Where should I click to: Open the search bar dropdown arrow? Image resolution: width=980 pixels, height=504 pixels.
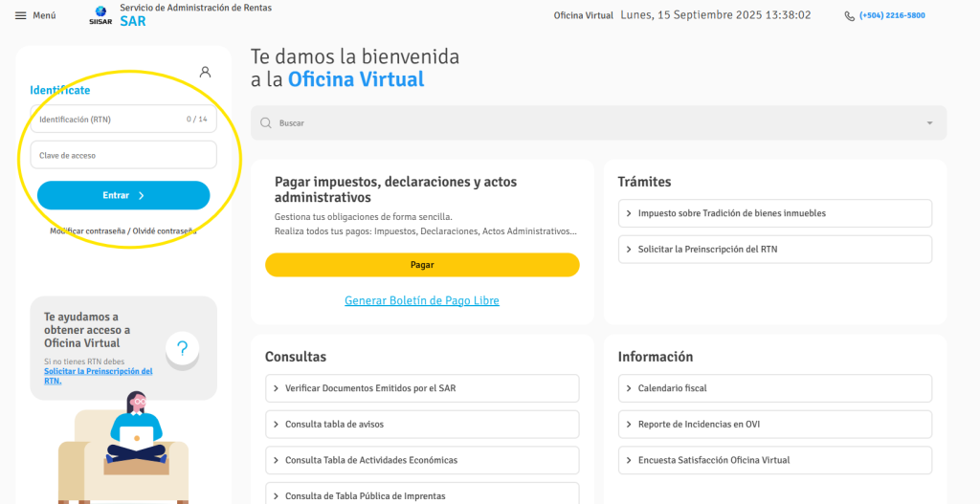tap(929, 123)
